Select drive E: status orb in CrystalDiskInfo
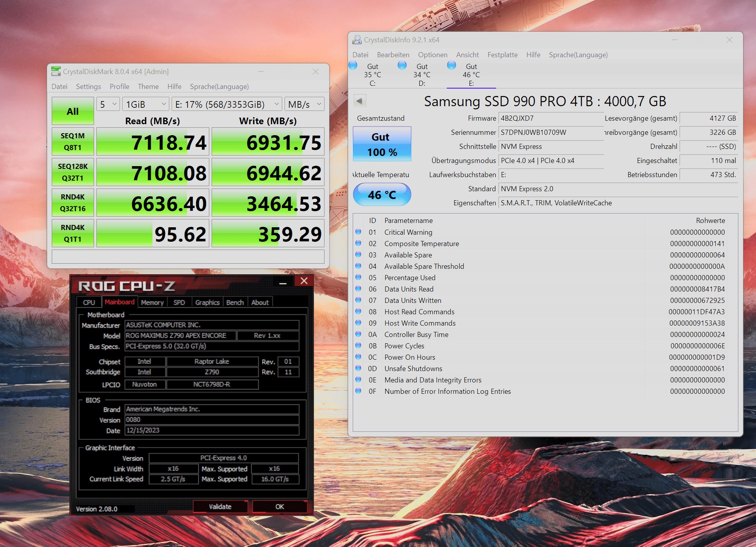The height and width of the screenshot is (547, 756). (x=451, y=65)
